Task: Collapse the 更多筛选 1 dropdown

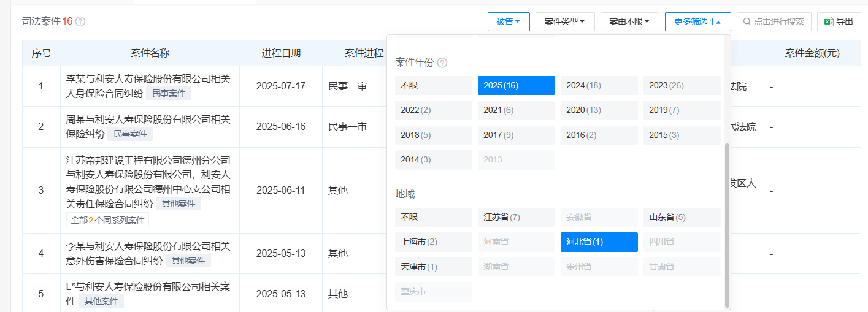Action: coord(697,21)
